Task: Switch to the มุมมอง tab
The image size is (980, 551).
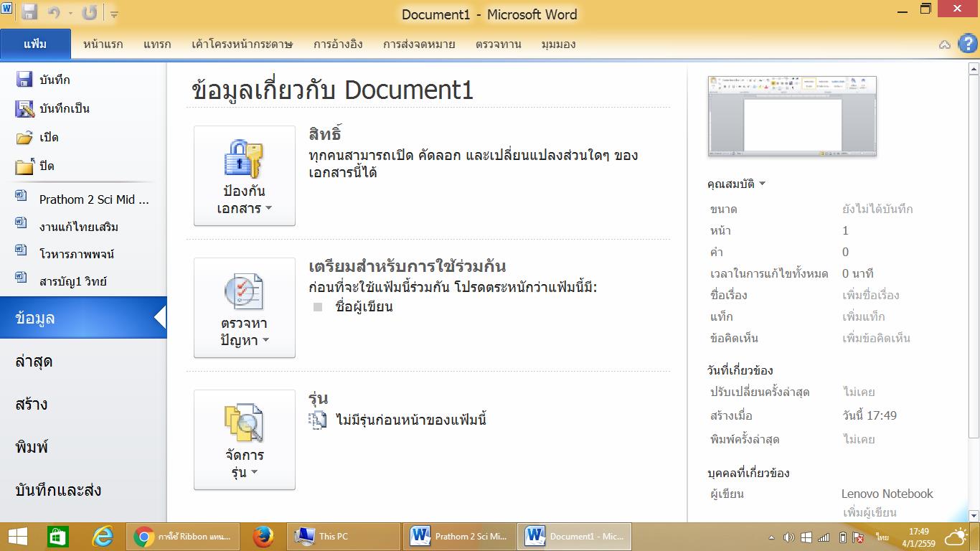Action: pyautogui.click(x=558, y=44)
